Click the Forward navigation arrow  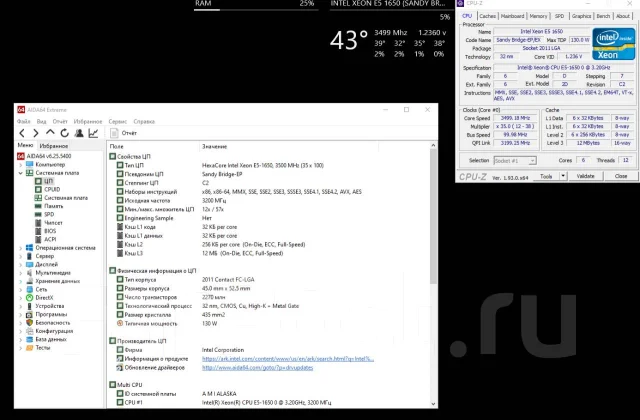coord(36,133)
